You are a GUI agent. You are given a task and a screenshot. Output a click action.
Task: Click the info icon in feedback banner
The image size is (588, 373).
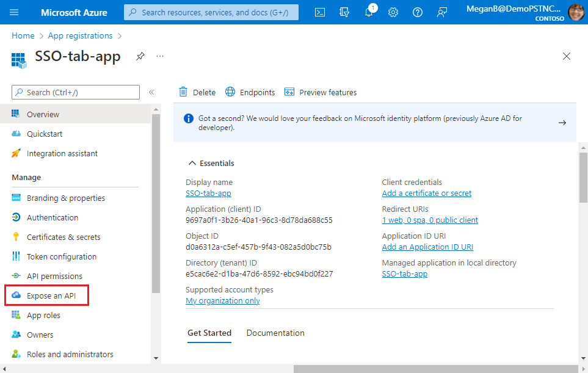click(189, 118)
